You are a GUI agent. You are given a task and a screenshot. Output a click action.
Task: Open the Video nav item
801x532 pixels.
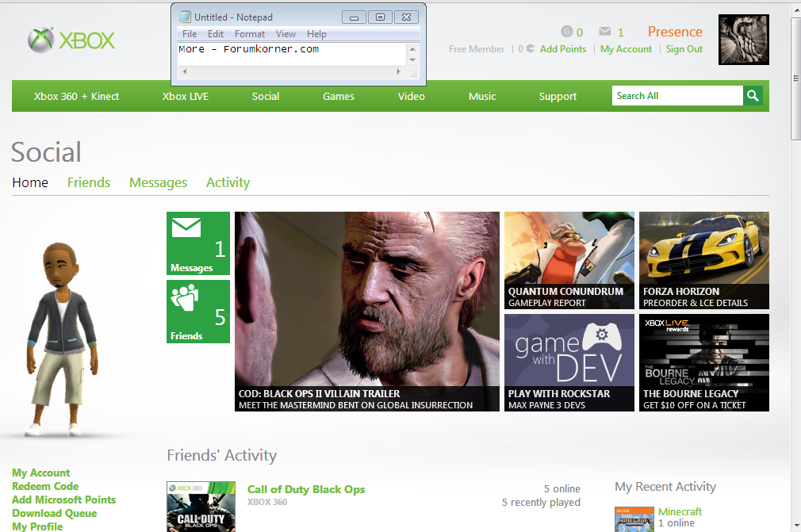coord(412,96)
